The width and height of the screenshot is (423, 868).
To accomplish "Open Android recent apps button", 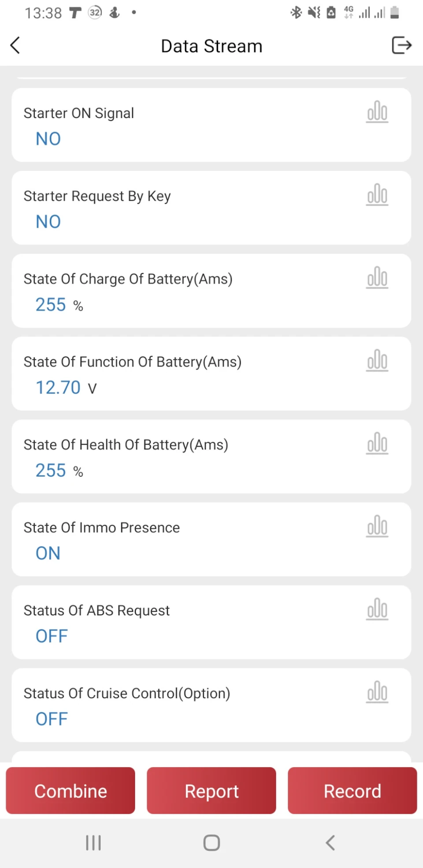I will pyautogui.click(x=93, y=843).
